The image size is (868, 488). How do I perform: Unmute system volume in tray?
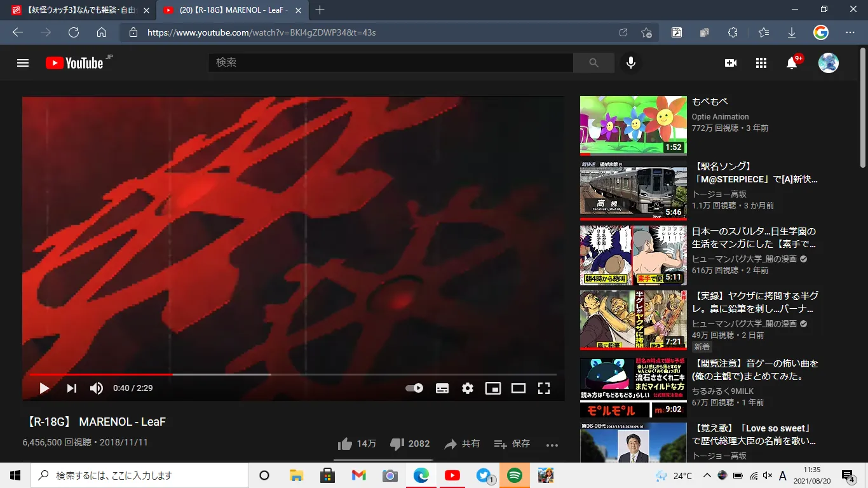pyautogui.click(x=768, y=475)
